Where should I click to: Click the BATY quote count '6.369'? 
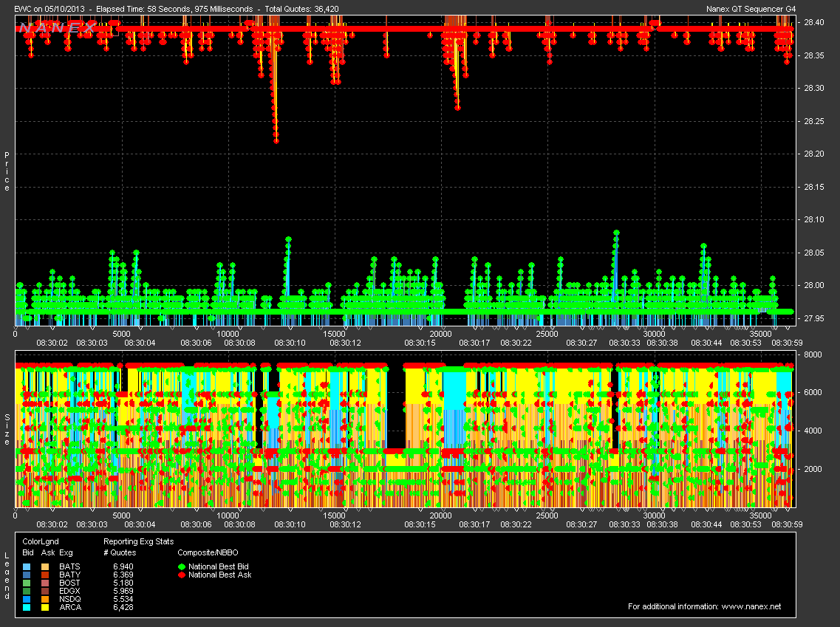[123, 575]
